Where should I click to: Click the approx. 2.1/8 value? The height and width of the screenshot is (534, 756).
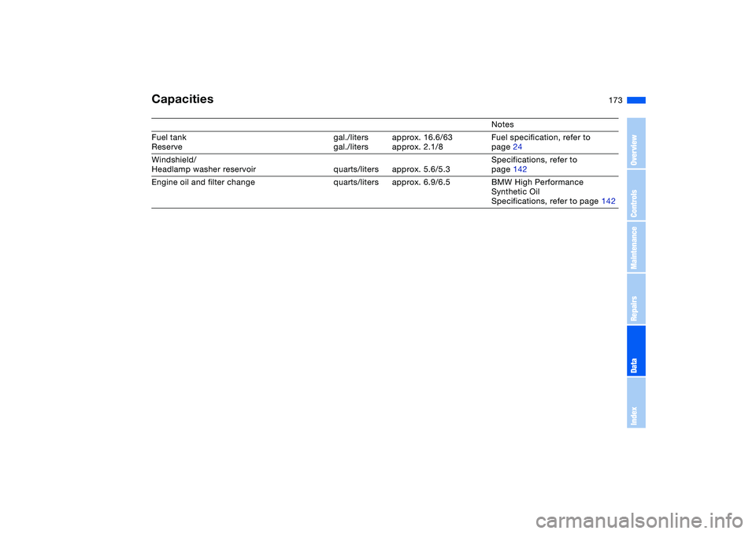[x=417, y=147]
